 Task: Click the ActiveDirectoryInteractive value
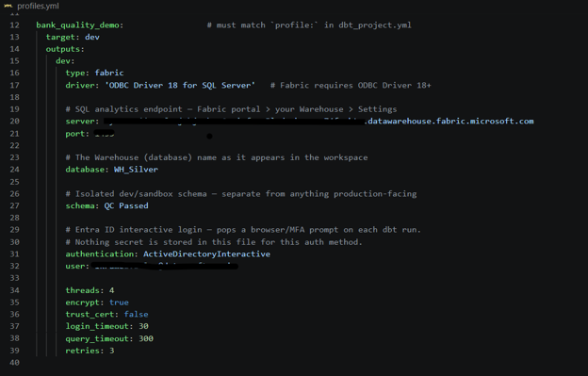coord(206,254)
